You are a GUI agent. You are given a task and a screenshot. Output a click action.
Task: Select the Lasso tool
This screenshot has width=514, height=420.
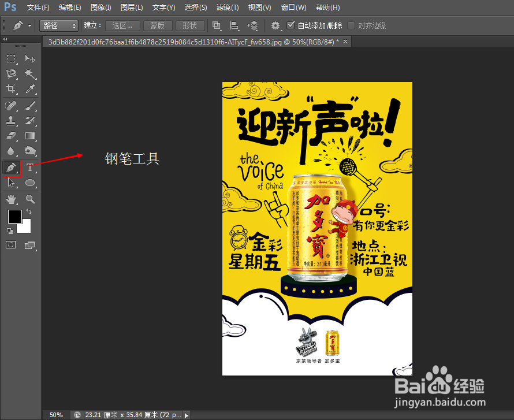(x=11, y=73)
